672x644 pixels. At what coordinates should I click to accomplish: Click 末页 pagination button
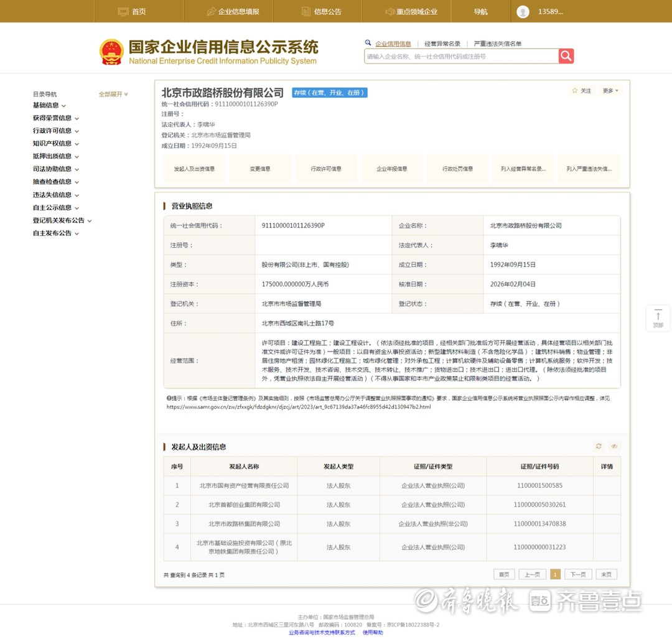pyautogui.click(x=607, y=574)
